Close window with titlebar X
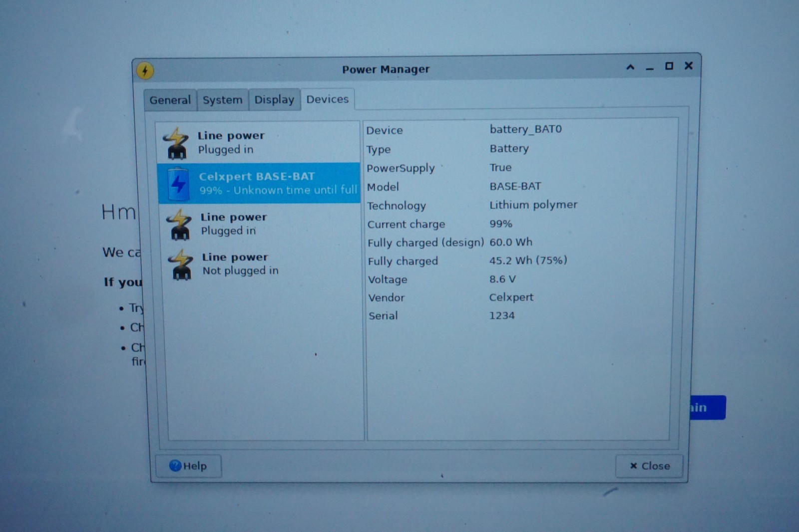Screen dimensions: 799x532 (689, 65)
